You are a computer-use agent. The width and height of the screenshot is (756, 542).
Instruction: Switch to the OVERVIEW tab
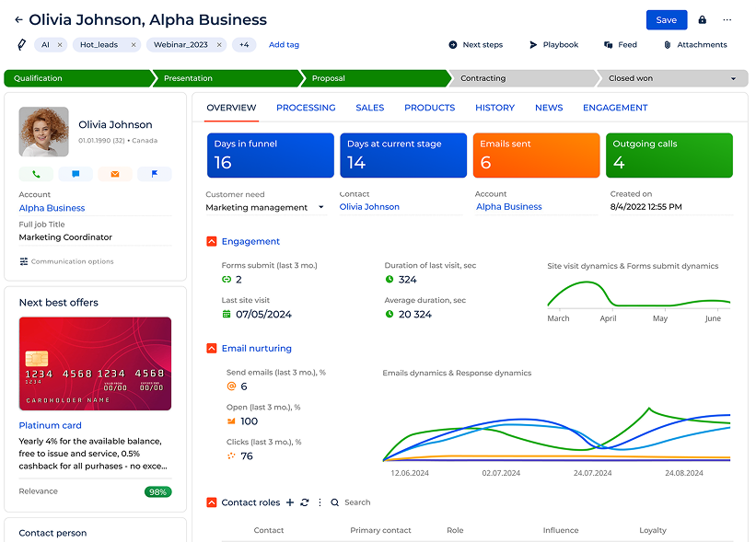231,108
